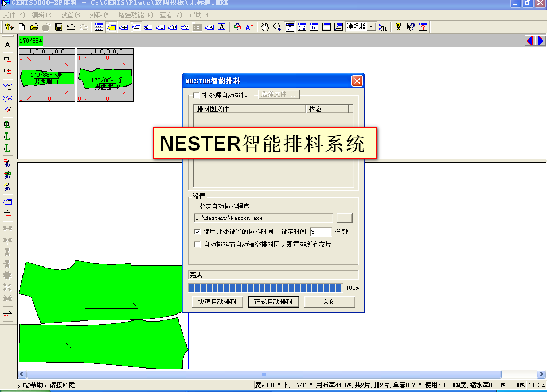Click the 设定时间 minutes input field

point(321,232)
